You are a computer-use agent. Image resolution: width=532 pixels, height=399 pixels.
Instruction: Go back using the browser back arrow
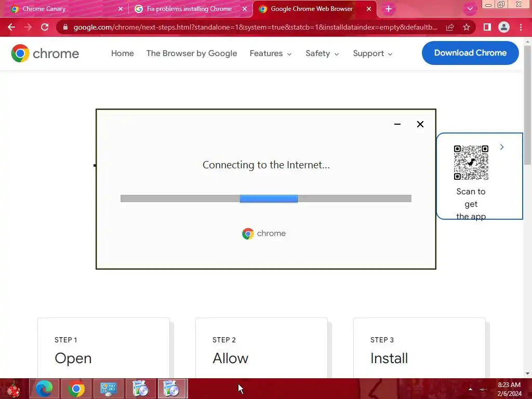[x=11, y=27]
